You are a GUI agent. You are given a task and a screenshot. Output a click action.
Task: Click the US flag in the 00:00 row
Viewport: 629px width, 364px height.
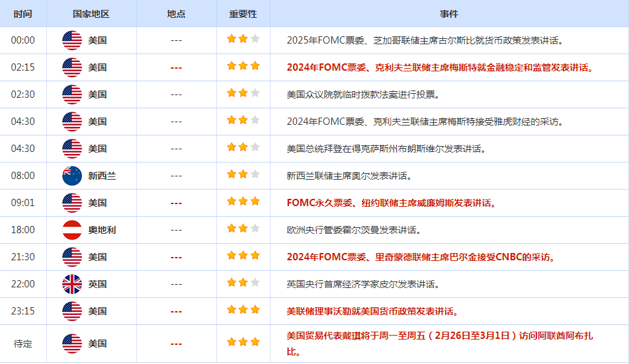72,40
